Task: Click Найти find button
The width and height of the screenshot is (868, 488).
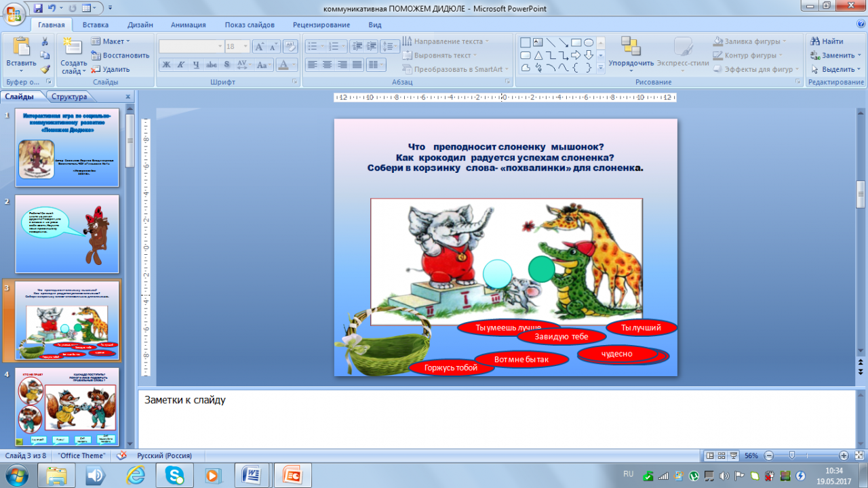Action: click(x=827, y=41)
